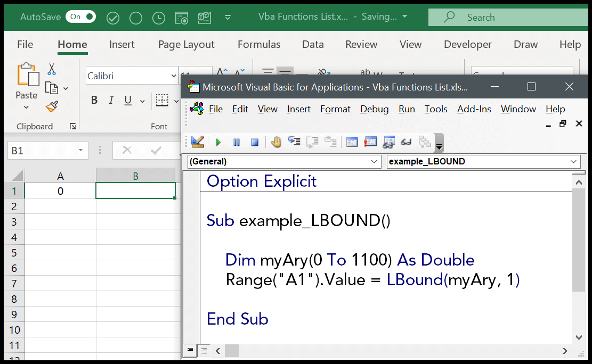Toggle Design Mode icon in VBA toolbar
Viewport: 592px width, 364px height.
tap(198, 142)
